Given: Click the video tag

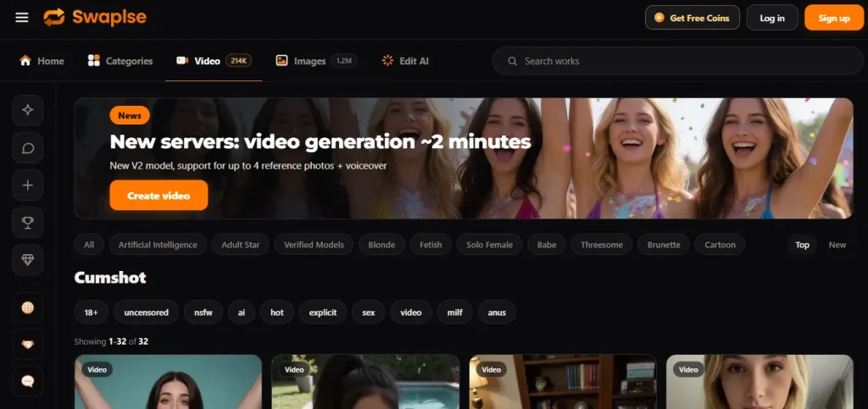Looking at the screenshot, I should [411, 312].
